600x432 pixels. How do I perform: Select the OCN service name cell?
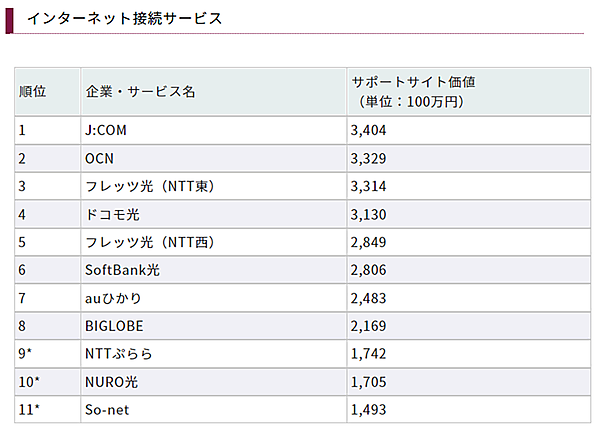[x=100, y=159]
